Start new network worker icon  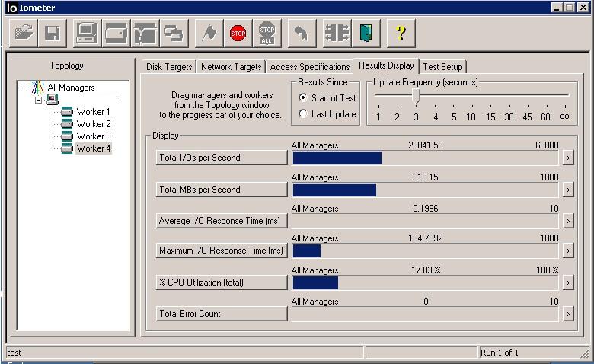pos(145,34)
